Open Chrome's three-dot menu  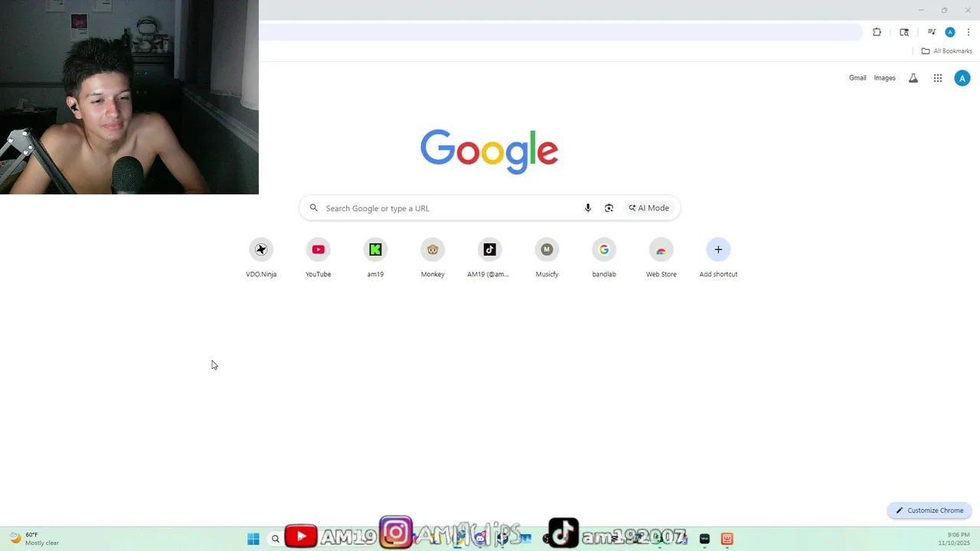[969, 32]
